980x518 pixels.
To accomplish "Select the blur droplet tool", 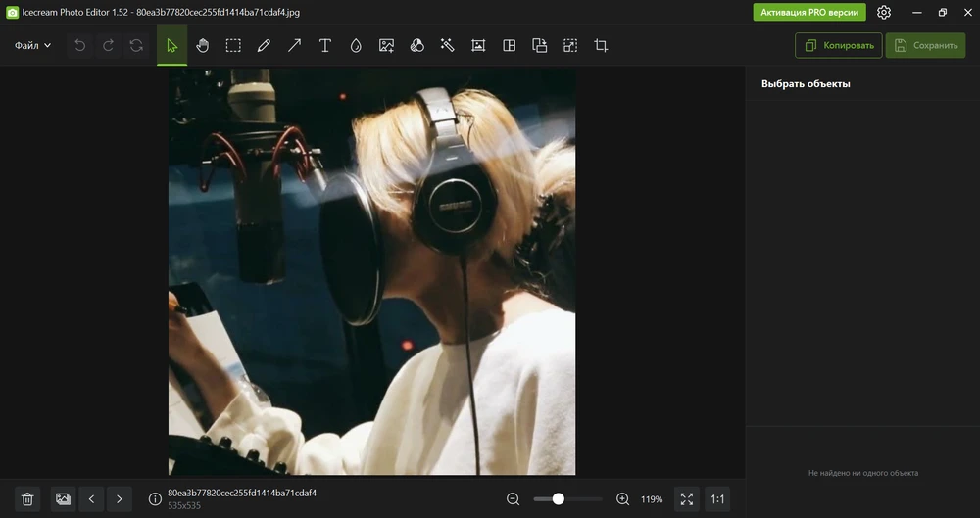I will [x=356, y=45].
